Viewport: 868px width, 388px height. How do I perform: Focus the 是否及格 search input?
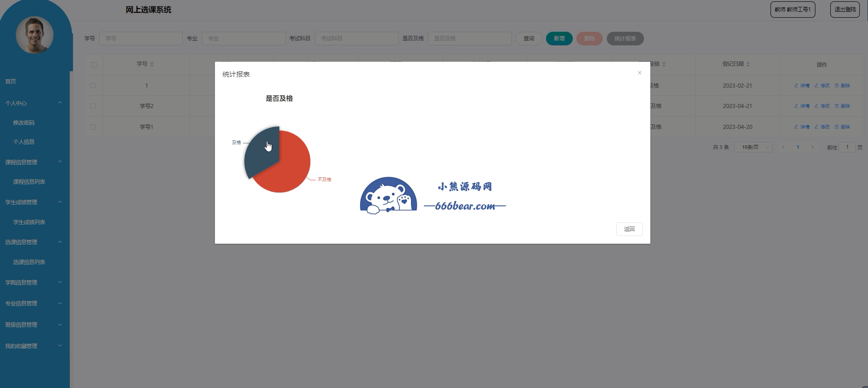[x=470, y=39]
